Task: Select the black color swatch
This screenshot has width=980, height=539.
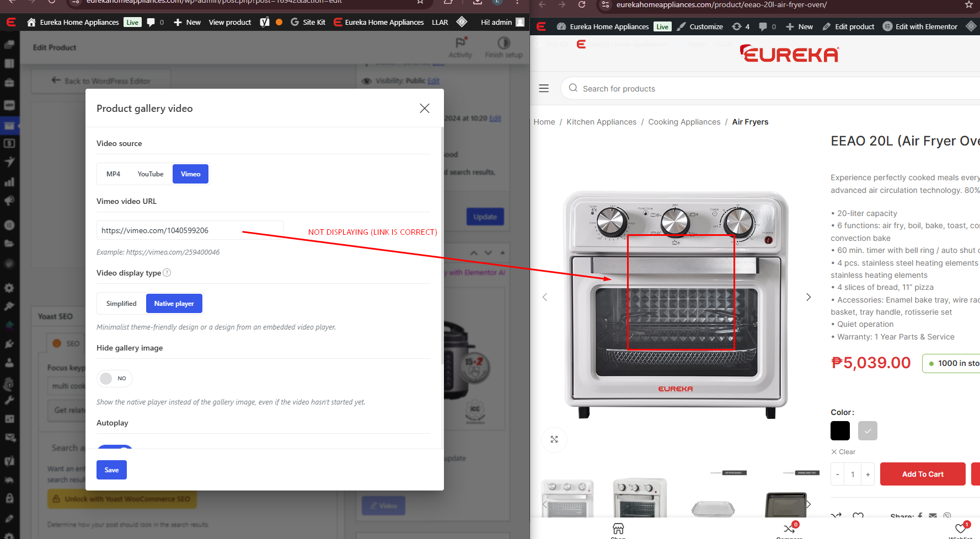Action: (840, 430)
